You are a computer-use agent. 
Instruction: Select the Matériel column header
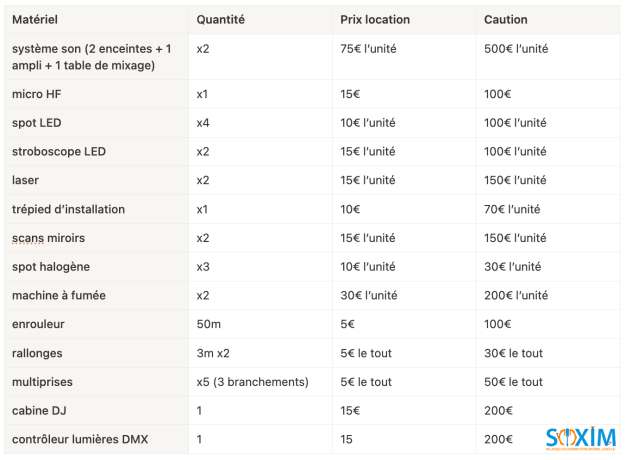[35, 20]
